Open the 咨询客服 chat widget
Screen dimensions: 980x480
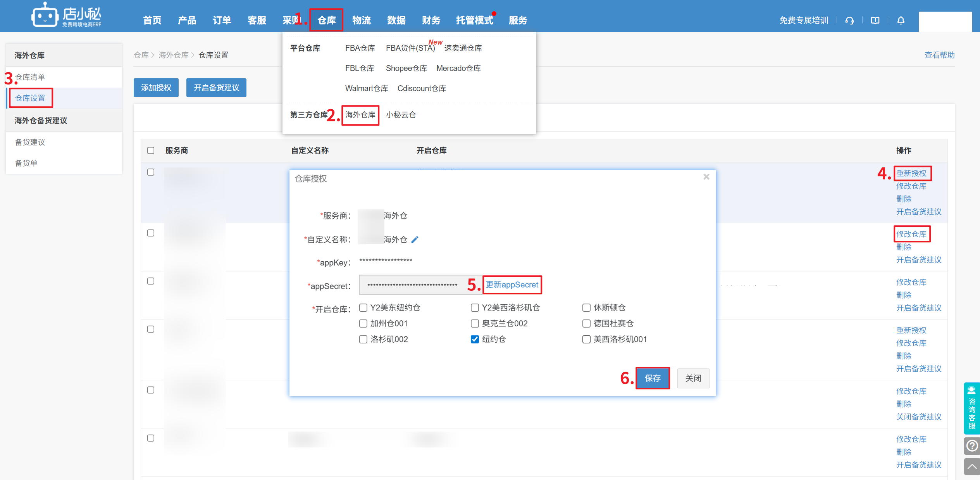[971, 408]
